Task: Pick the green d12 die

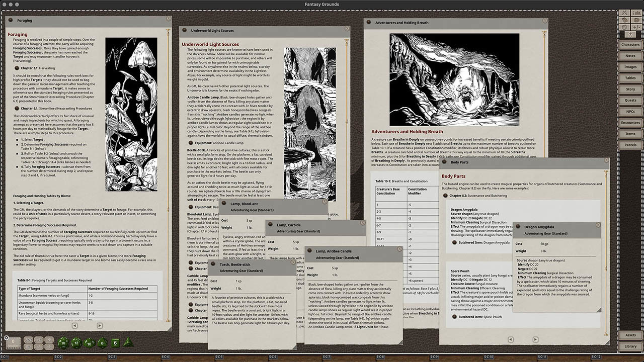Action: [x=76, y=342]
